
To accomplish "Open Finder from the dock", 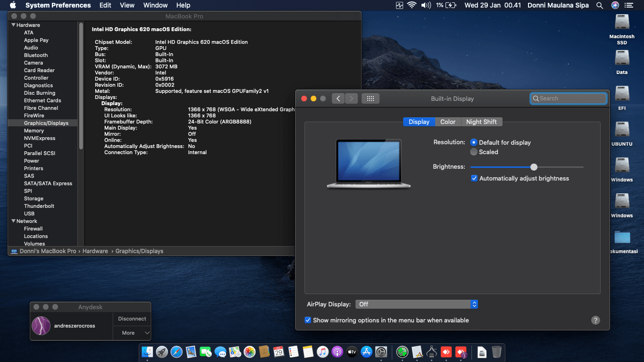I will [x=148, y=352].
